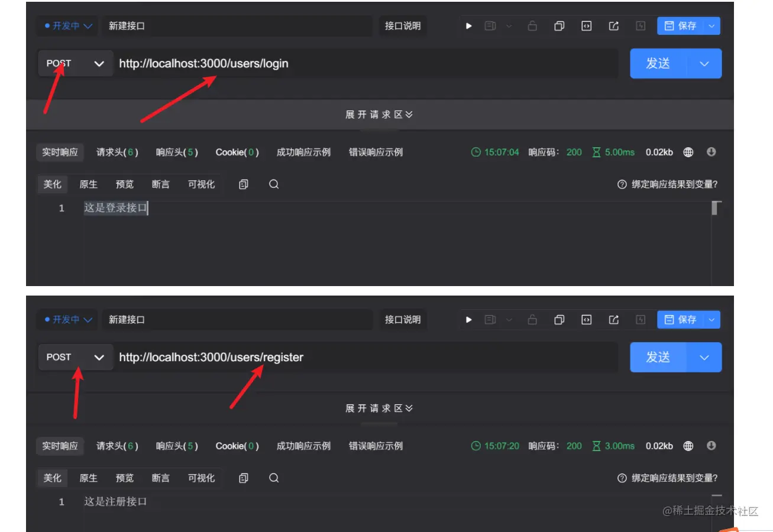Select 可视化 view for the register response
Viewport: 773px width, 532px height.
click(202, 478)
